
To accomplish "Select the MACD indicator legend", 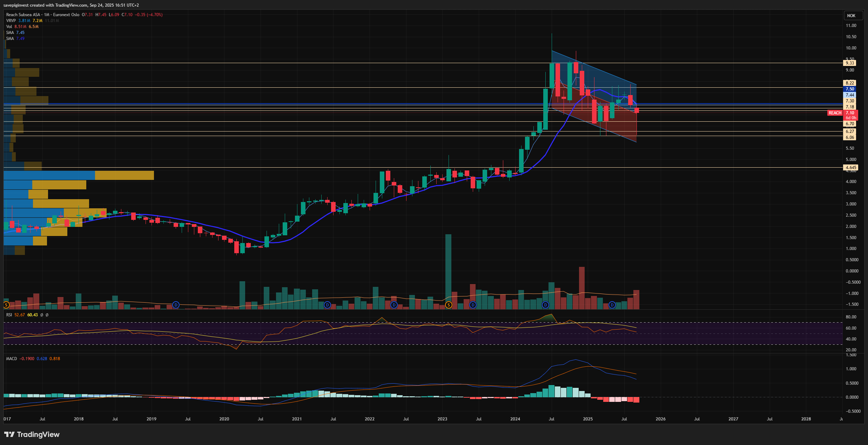I will pyautogui.click(x=11, y=359).
